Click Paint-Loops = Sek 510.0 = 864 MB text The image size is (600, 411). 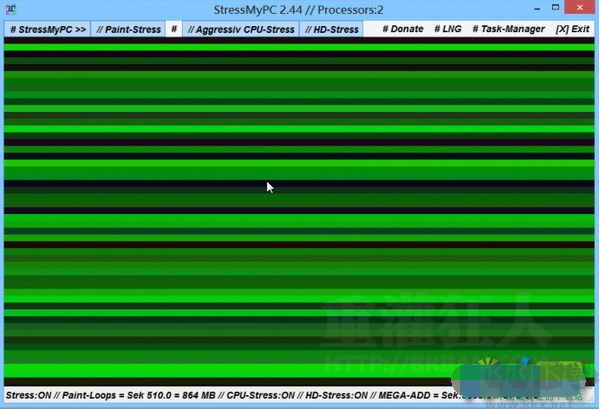pos(139,395)
